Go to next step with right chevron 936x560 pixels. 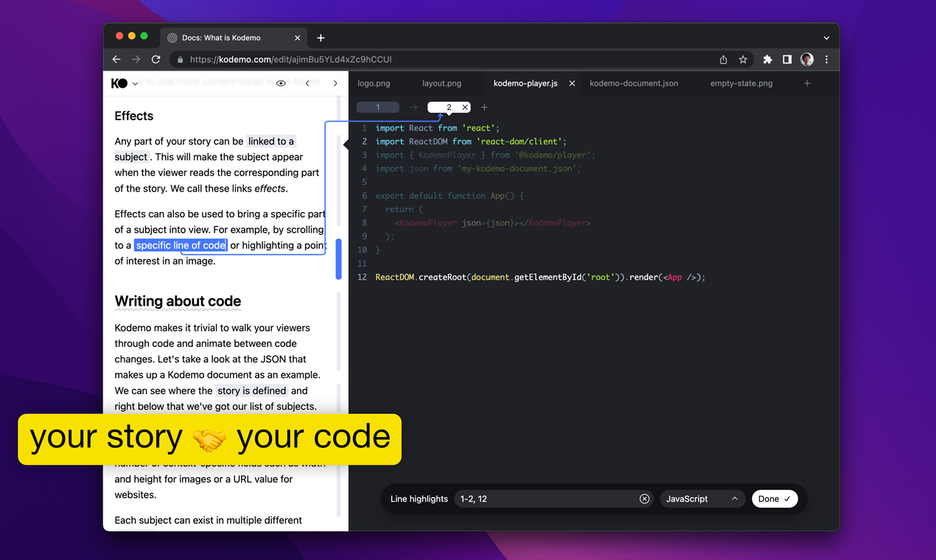pyautogui.click(x=335, y=83)
